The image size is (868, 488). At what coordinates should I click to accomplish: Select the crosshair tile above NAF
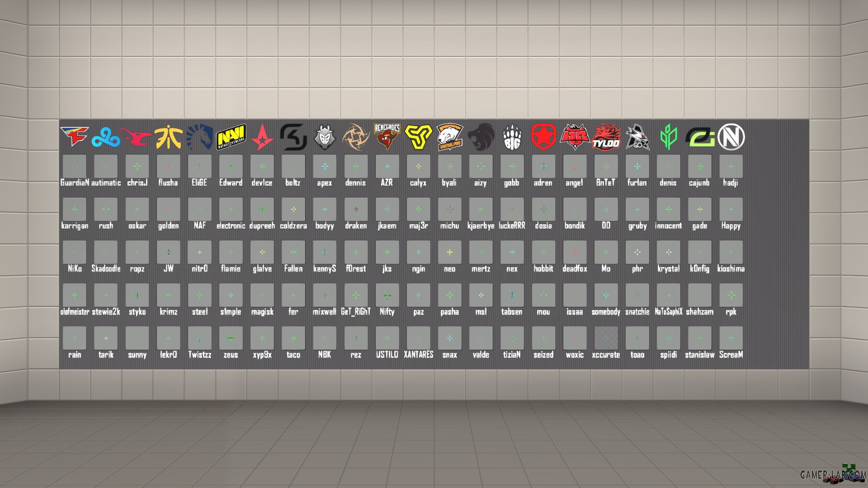[x=199, y=209]
